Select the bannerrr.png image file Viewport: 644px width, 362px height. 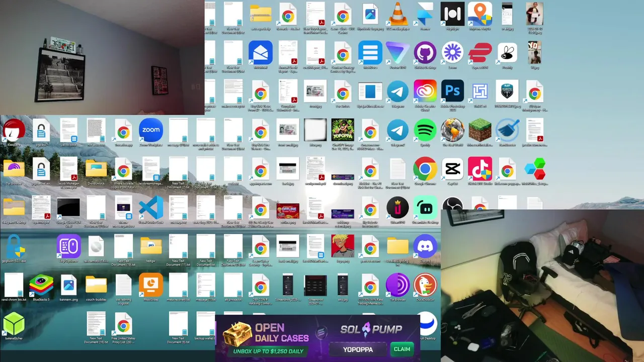(x=68, y=285)
